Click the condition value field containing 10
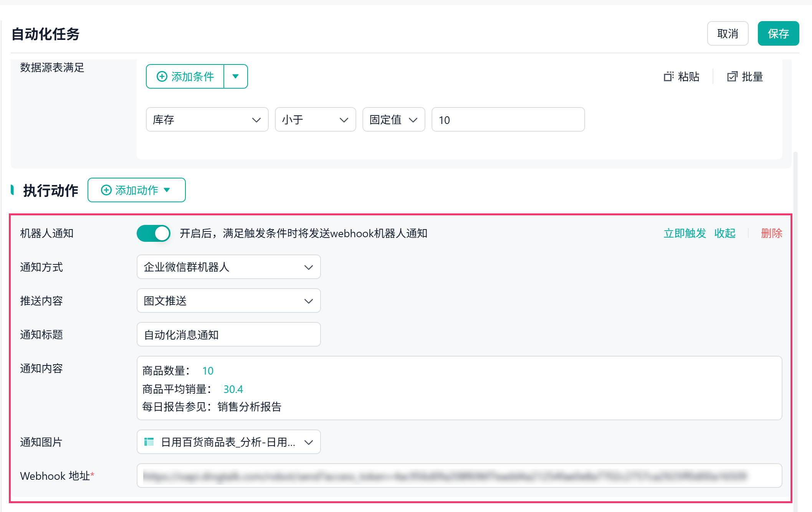The width and height of the screenshot is (812, 512). point(508,120)
